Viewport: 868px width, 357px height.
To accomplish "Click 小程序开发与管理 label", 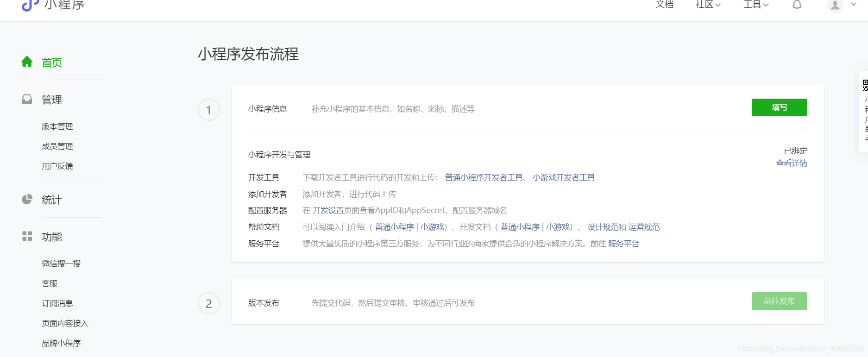I will pyautogui.click(x=279, y=155).
